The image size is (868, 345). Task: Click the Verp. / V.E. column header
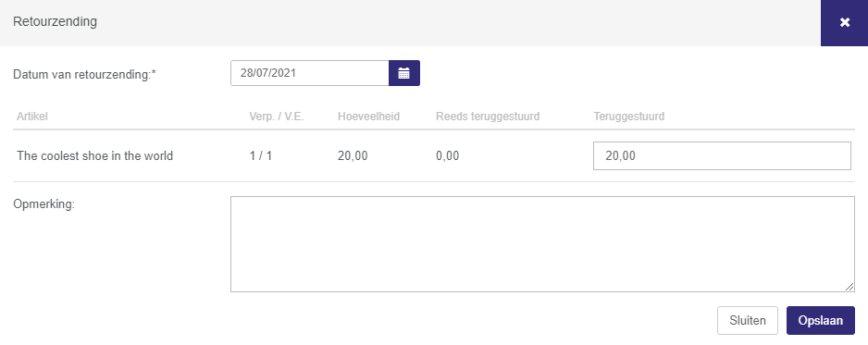tap(277, 117)
